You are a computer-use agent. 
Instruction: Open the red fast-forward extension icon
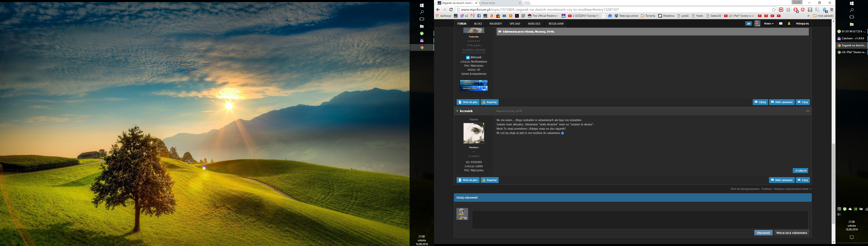(x=781, y=10)
